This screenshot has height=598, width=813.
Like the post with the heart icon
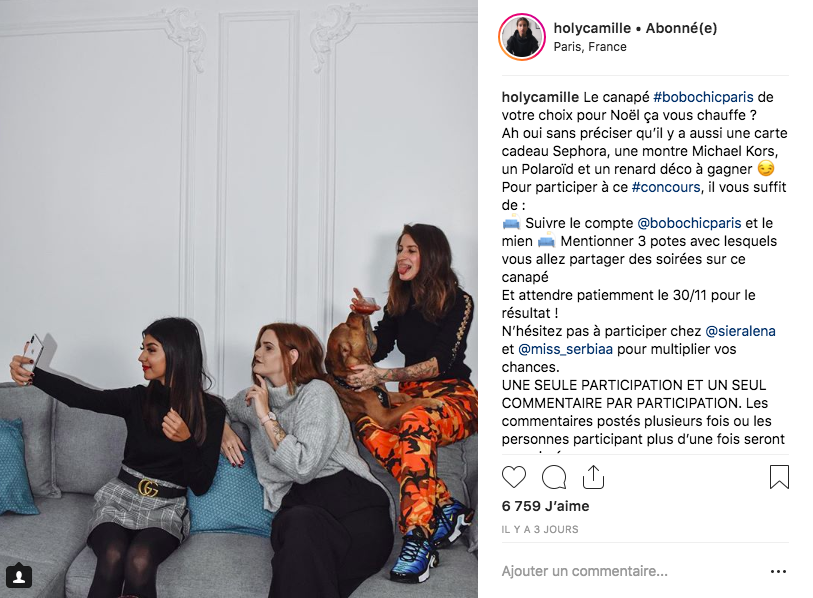(x=514, y=477)
